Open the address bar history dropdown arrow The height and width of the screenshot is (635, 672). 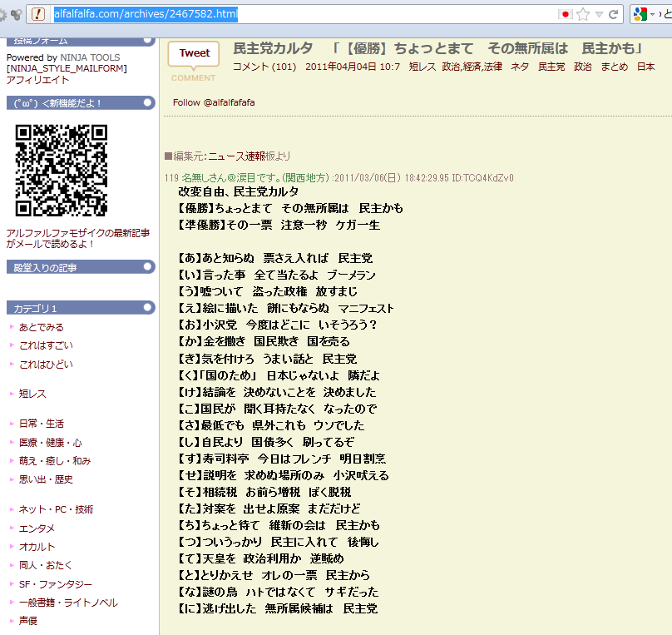tap(599, 14)
